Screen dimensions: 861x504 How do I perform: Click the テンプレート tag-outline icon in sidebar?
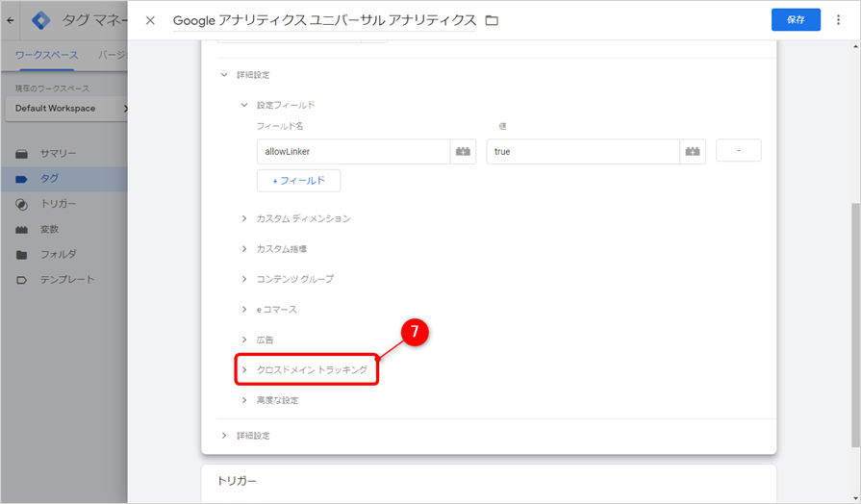(21, 280)
